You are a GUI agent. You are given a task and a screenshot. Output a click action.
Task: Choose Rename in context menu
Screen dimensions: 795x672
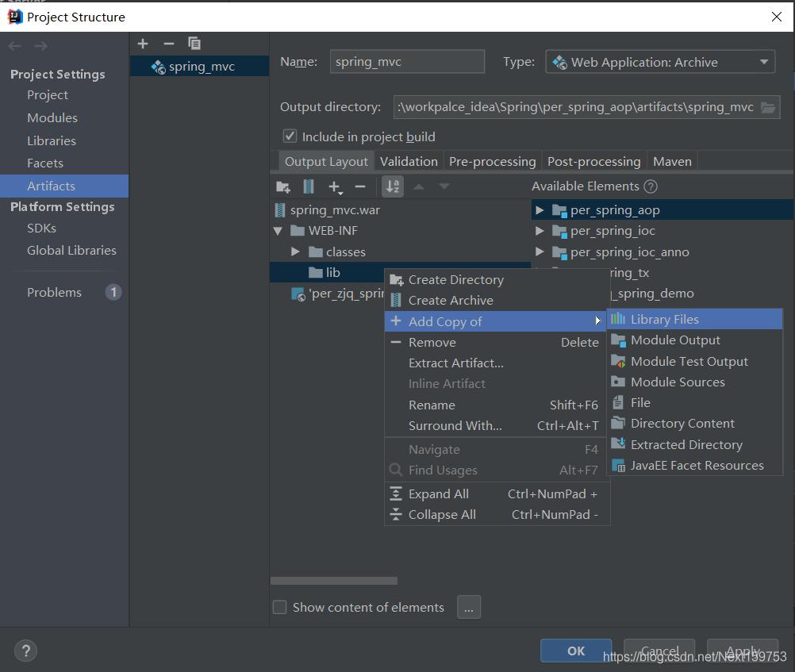pos(497,405)
